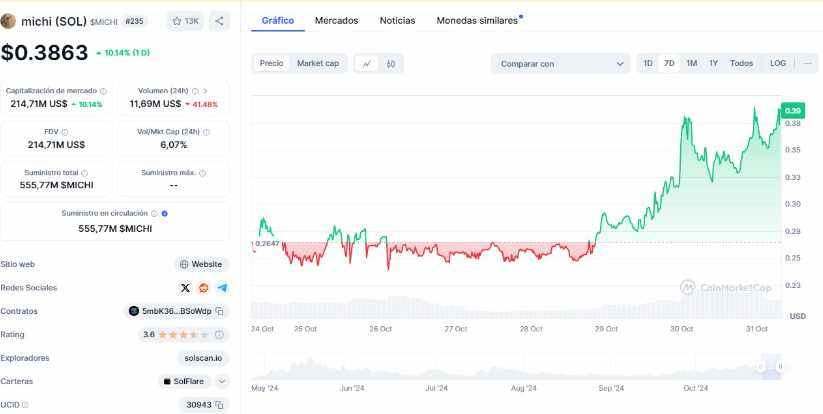Click info icon beside Suministro en circulación
The height and width of the screenshot is (414, 823).
[x=154, y=214]
